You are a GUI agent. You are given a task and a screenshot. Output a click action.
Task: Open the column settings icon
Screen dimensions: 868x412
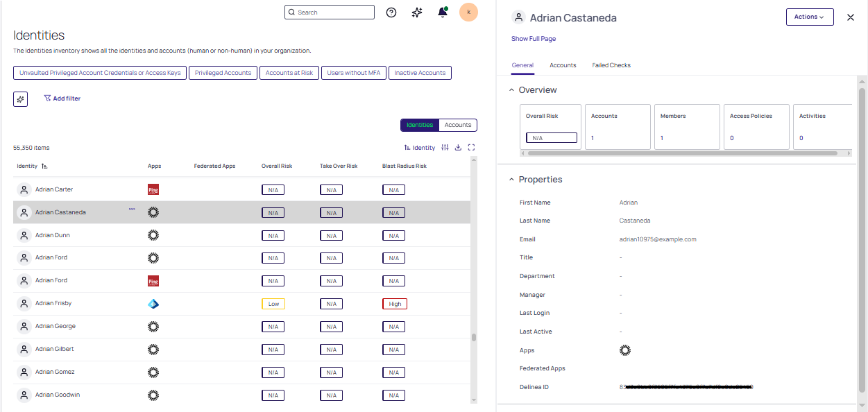coord(445,147)
